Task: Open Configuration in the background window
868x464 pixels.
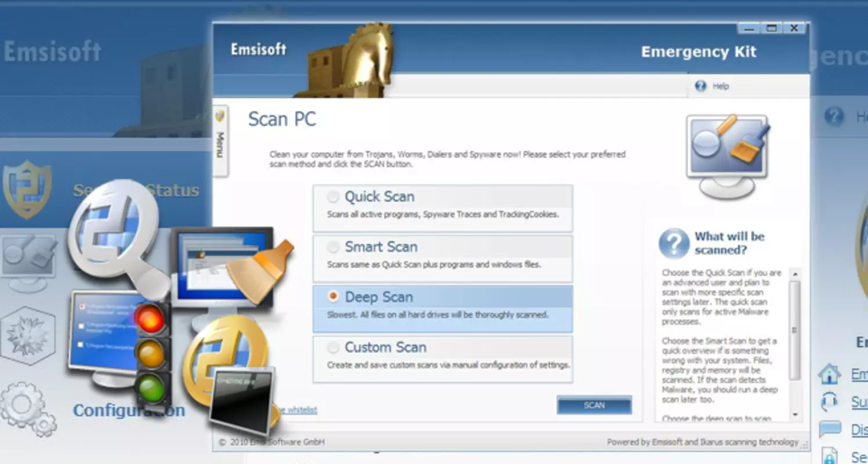Action: (x=129, y=411)
